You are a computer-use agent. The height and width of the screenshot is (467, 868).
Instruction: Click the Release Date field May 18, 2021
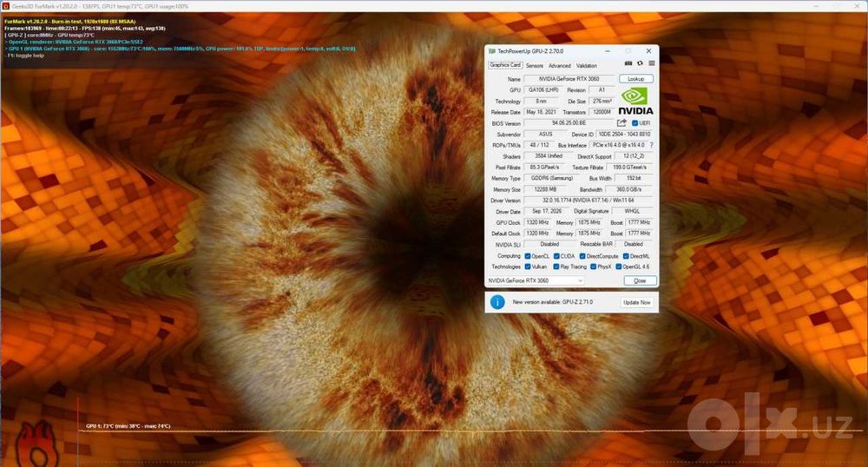pos(541,112)
